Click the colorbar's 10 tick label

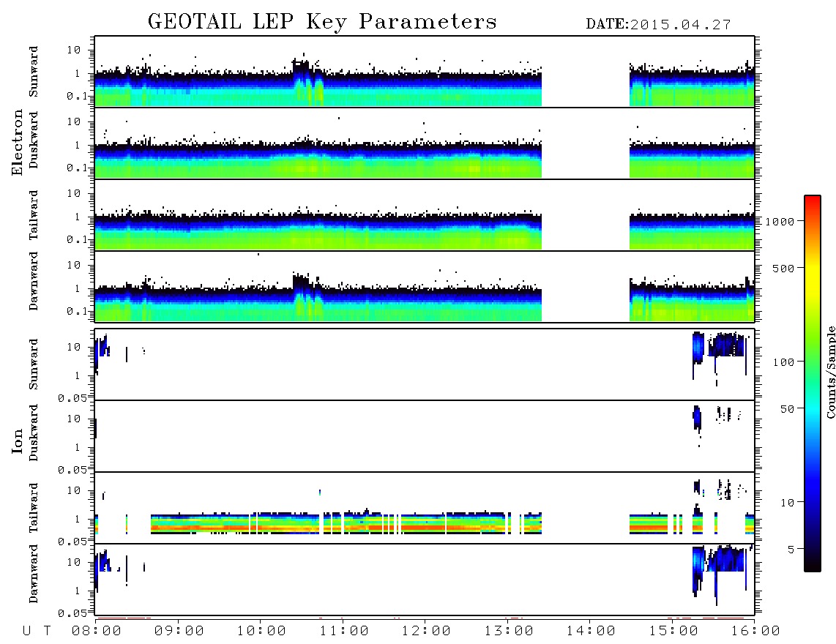coord(787,503)
